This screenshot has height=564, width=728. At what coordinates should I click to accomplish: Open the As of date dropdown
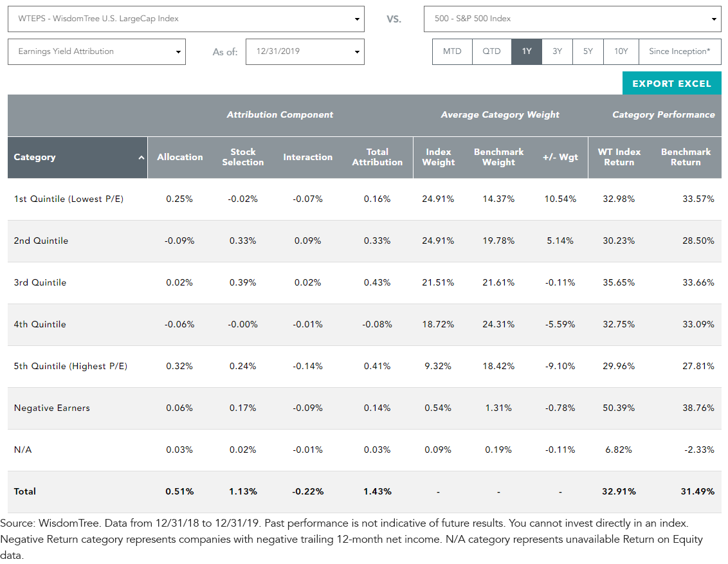tap(305, 51)
